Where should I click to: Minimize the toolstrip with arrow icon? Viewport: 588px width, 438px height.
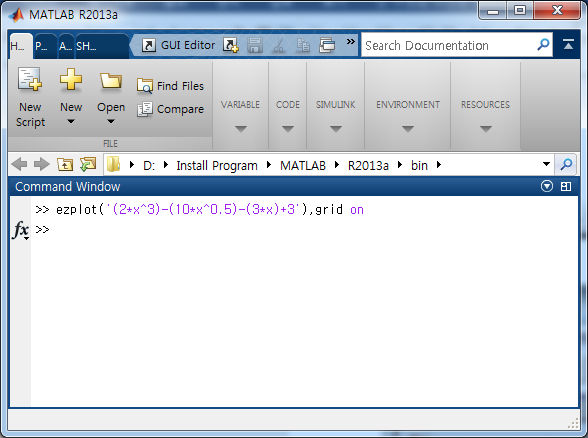pyautogui.click(x=568, y=45)
